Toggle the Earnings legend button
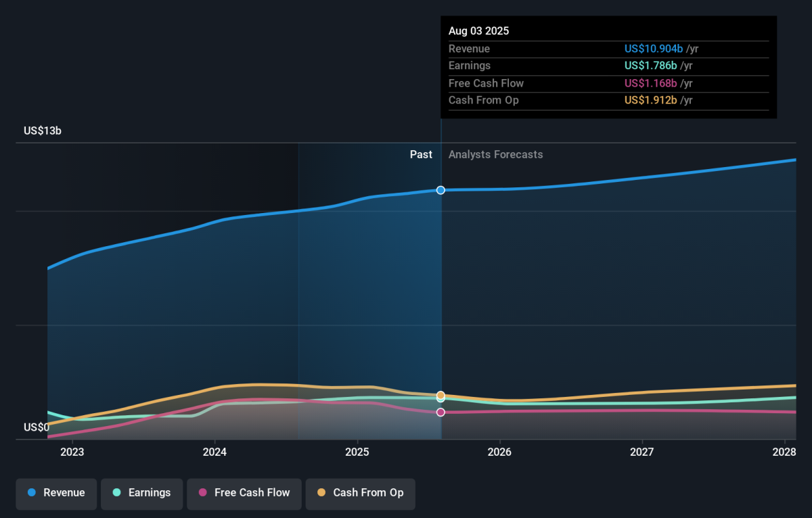This screenshot has width=812, height=518. pos(141,493)
